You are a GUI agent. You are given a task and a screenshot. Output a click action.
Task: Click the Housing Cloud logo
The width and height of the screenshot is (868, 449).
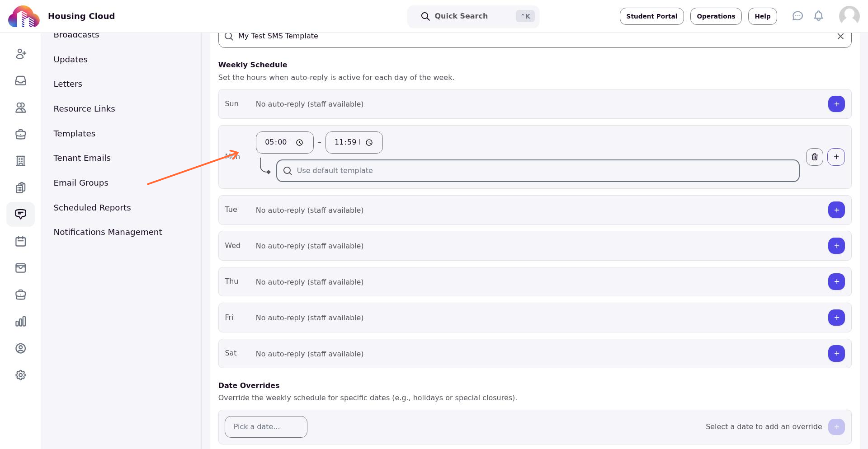tap(24, 16)
